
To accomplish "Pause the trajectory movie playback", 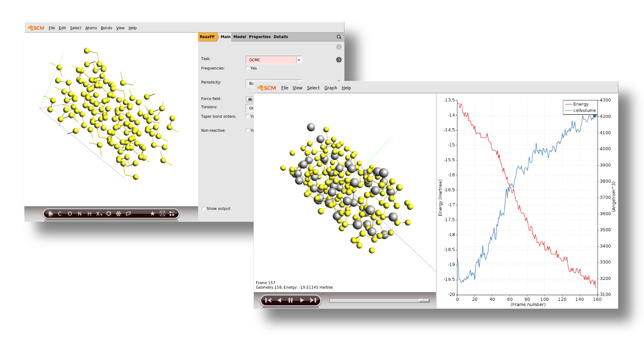I will [291, 300].
